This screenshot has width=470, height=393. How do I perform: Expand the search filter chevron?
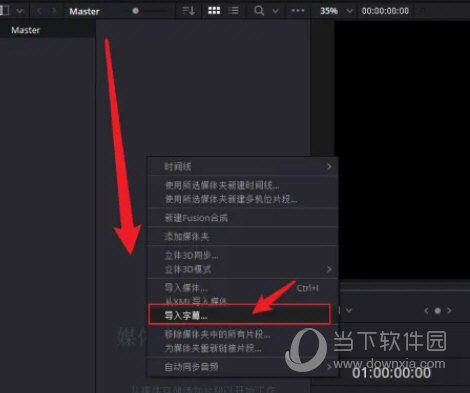coord(275,11)
